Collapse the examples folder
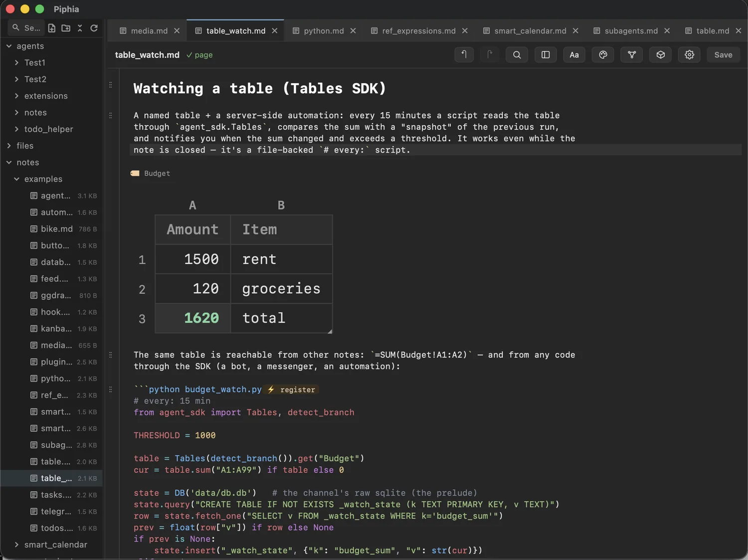 pos(17,179)
